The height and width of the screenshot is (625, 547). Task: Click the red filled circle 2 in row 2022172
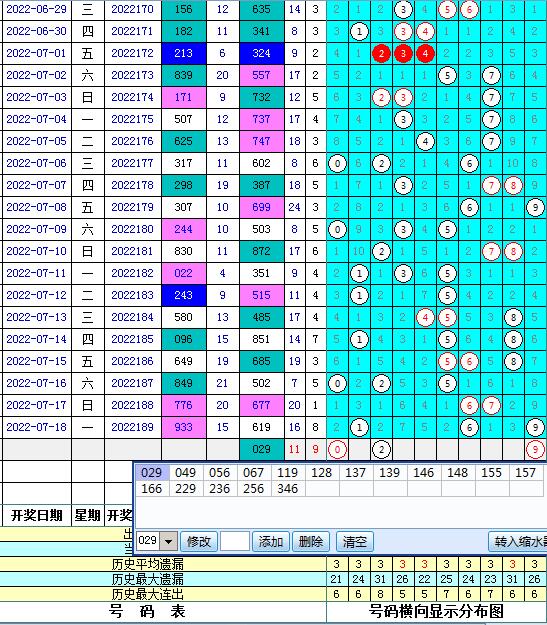coord(381,53)
